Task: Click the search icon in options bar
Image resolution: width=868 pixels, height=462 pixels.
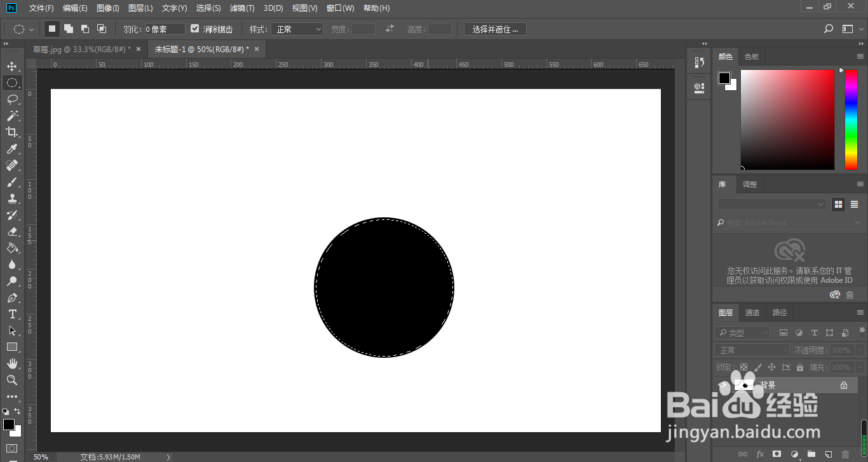Action: point(829,29)
